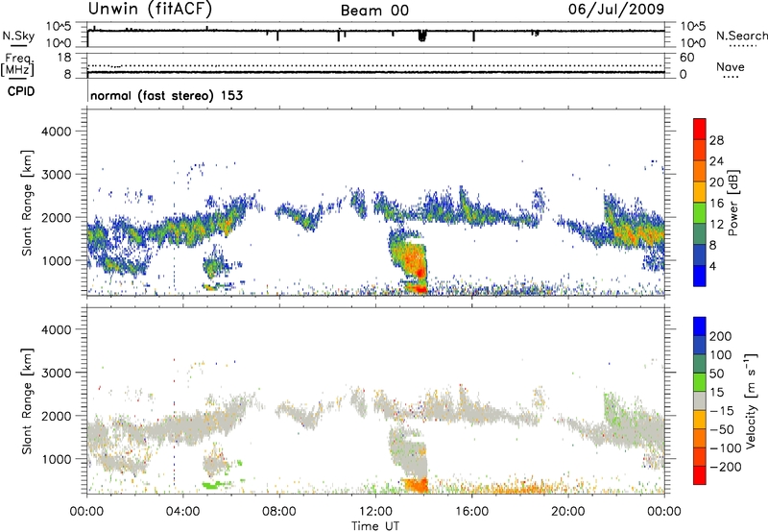Click the blue bottom swatch of power colorbar
The image size is (768, 532).
pyautogui.click(x=700, y=276)
